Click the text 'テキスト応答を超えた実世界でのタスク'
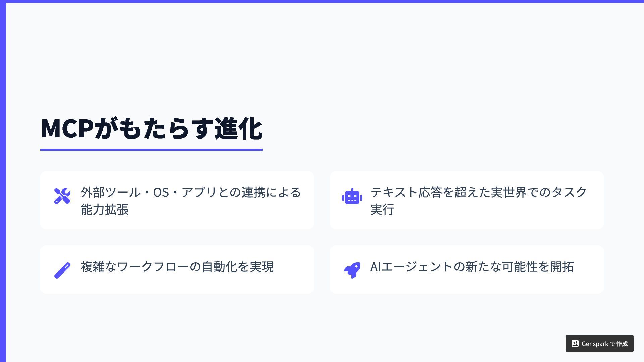This screenshot has width=644, height=362. pyautogui.click(x=478, y=192)
